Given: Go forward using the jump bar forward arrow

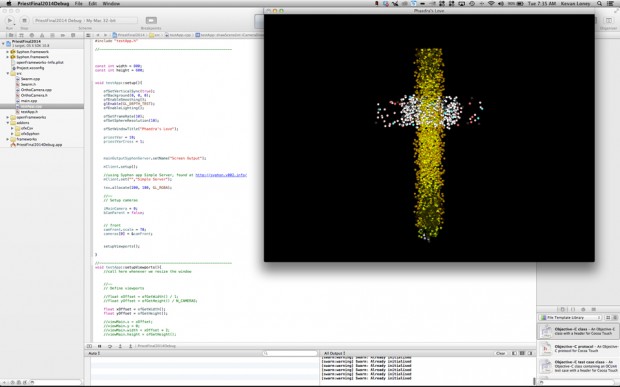Looking at the screenshot, I should coord(106,35).
